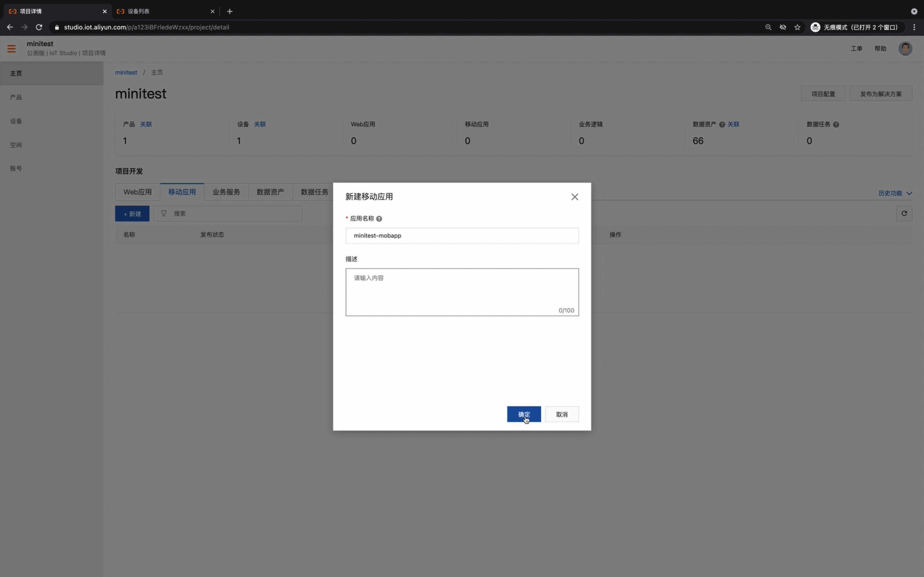Switch to the Web应用 tab
924x577 pixels.
(137, 192)
